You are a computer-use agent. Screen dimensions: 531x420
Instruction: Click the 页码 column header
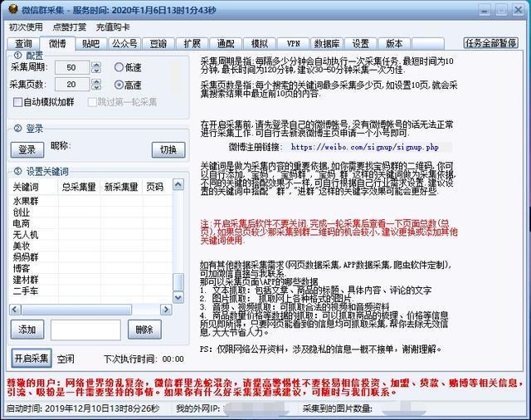[158, 187]
